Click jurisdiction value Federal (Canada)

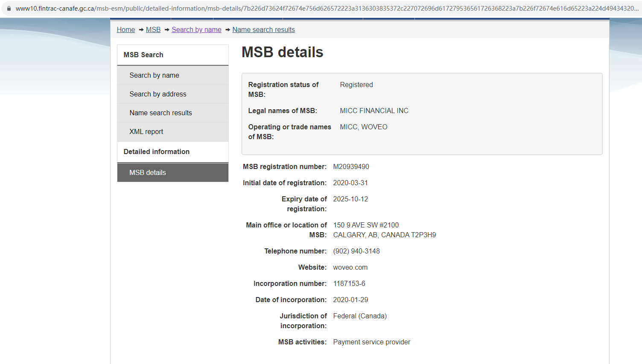pos(360,316)
